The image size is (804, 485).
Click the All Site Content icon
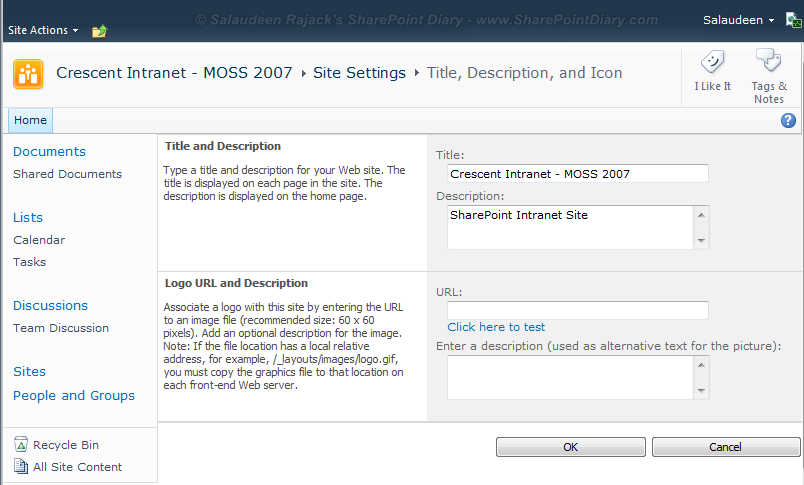pos(21,466)
